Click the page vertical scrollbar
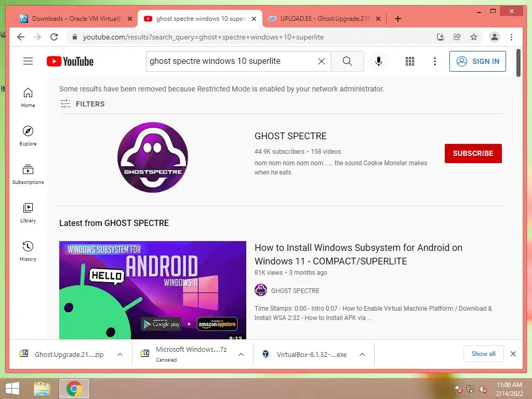The image size is (532, 399). (518, 63)
